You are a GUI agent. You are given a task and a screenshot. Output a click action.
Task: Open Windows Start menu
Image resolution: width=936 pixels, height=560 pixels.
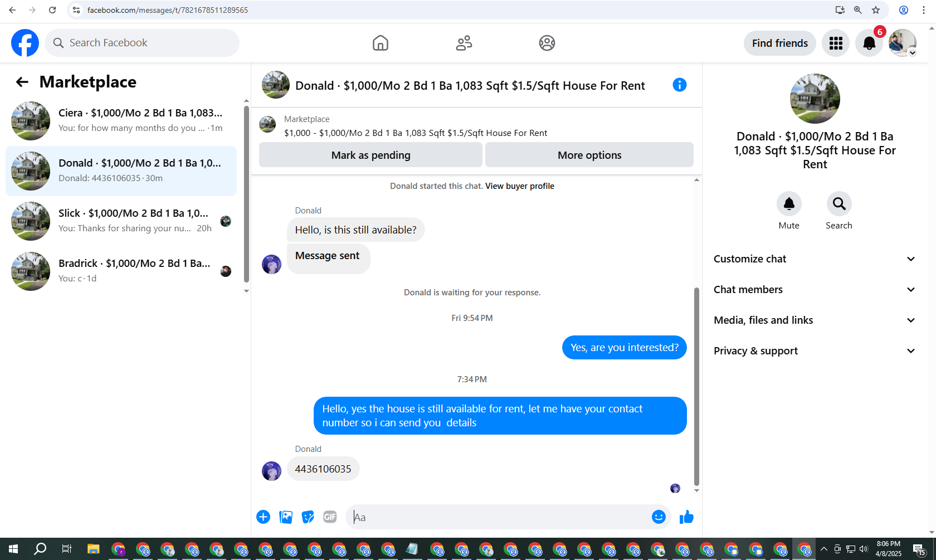[x=13, y=549]
